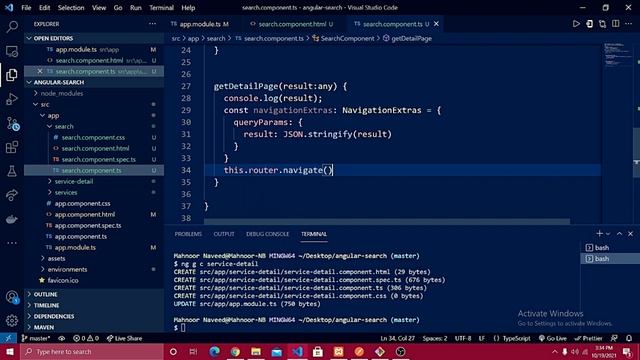Screen dimensions: 640x360
Task: Click the Windows taskbar search box
Action: (x=92, y=351)
